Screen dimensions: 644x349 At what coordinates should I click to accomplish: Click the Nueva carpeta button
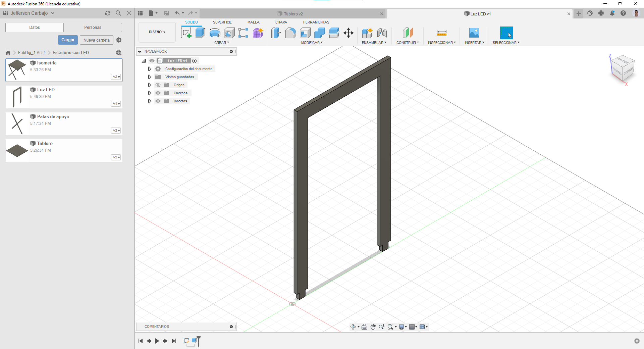pyautogui.click(x=97, y=40)
